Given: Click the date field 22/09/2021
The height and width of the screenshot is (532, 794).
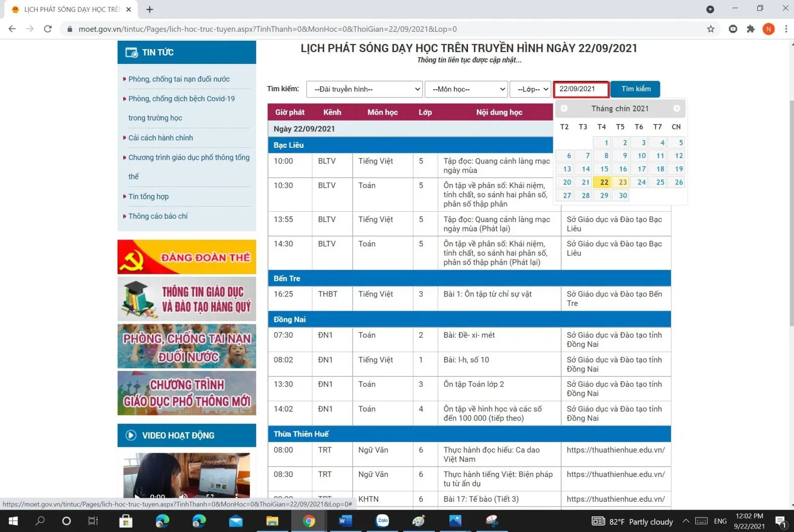Looking at the screenshot, I should [x=581, y=89].
